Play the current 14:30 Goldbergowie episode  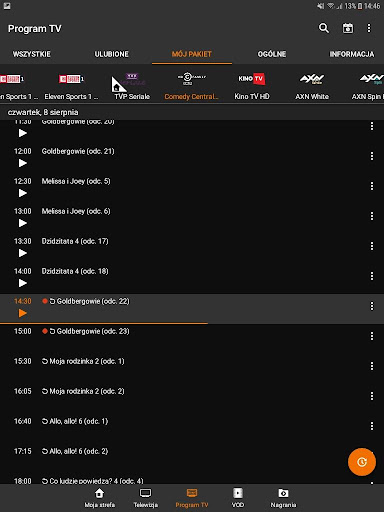pos(22,313)
